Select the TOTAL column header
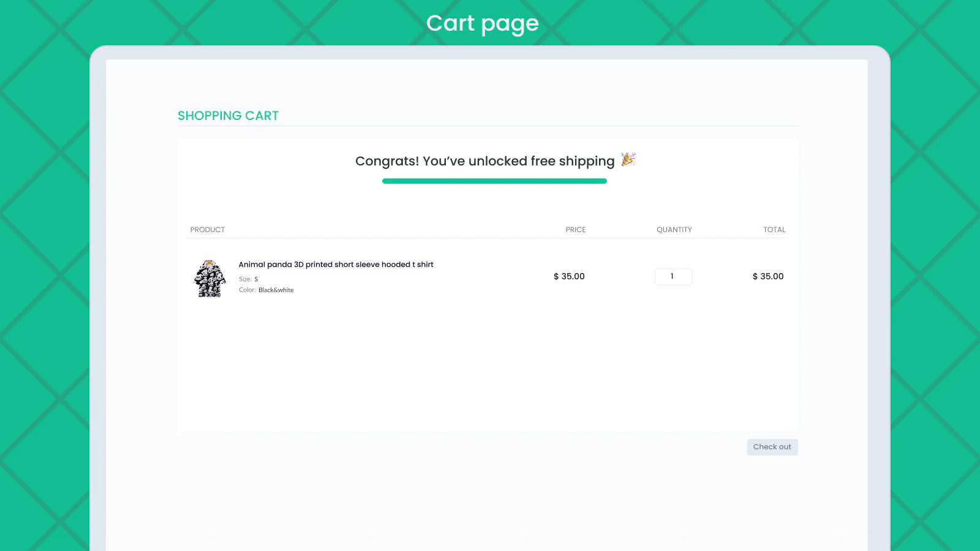Screen dimensions: 980x551 (x=774, y=230)
